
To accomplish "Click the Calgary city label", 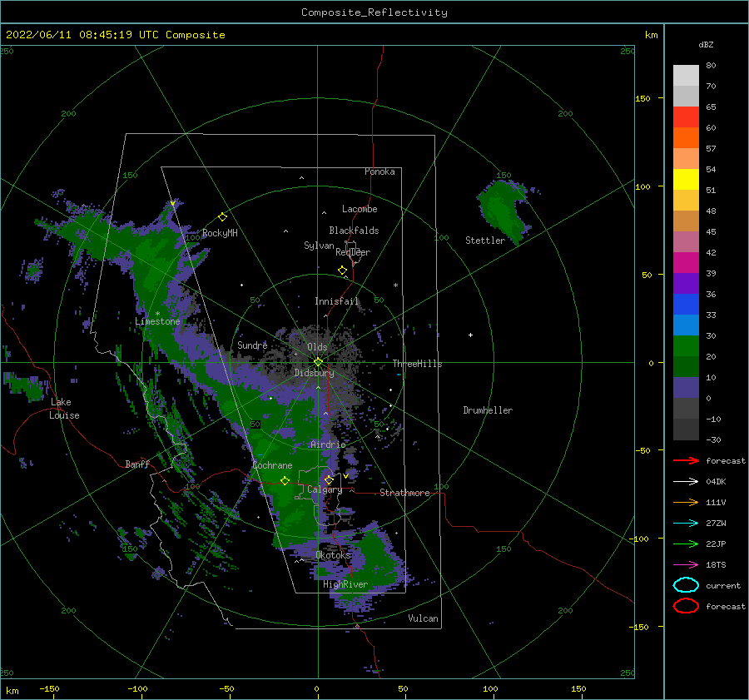I will (x=325, y=489).
